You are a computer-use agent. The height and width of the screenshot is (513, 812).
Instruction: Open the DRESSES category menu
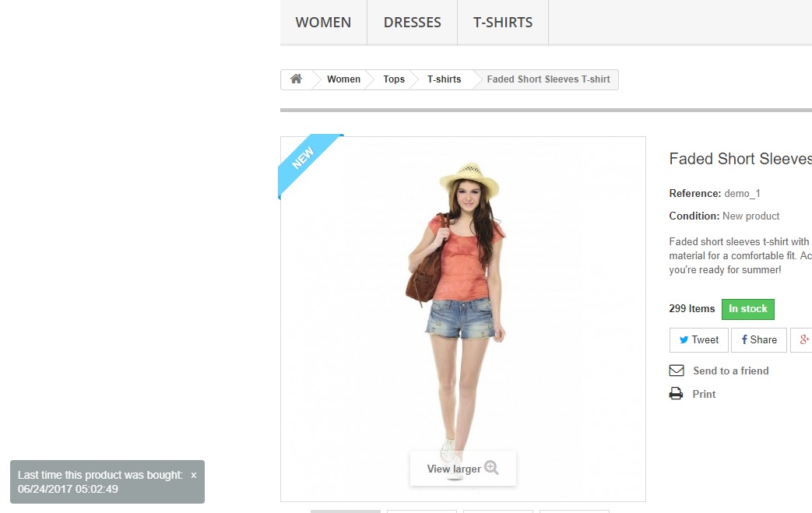[x=412, y=23]
